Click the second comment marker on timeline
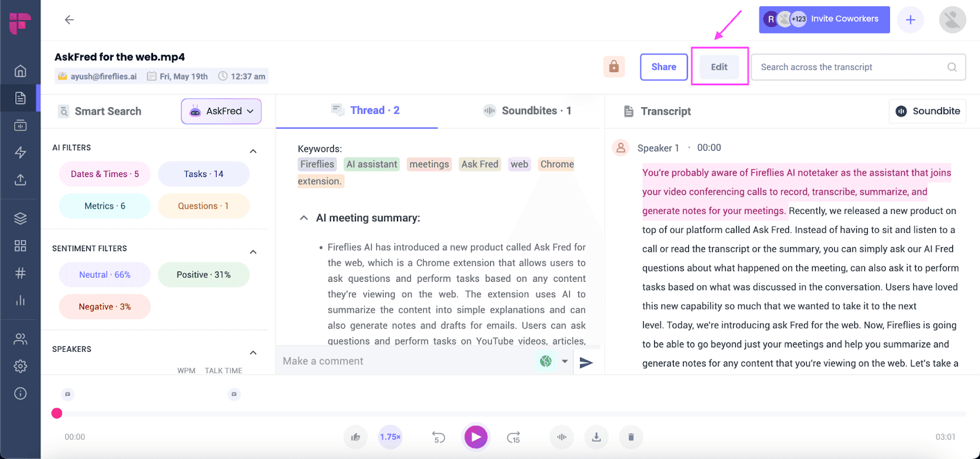980x459 pixels. (x=234, y=394)
